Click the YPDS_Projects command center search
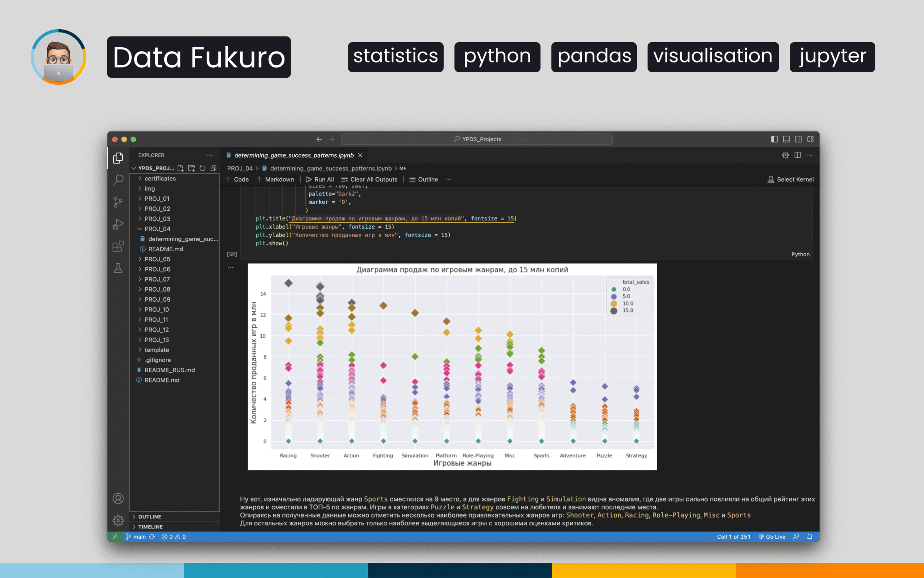 (476, 139)
